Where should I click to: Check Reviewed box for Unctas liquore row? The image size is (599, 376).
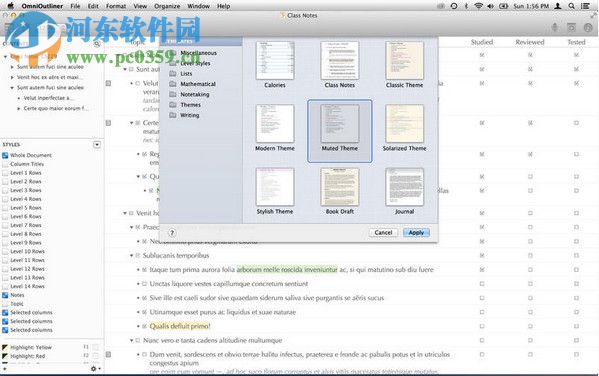pos(530,284)
